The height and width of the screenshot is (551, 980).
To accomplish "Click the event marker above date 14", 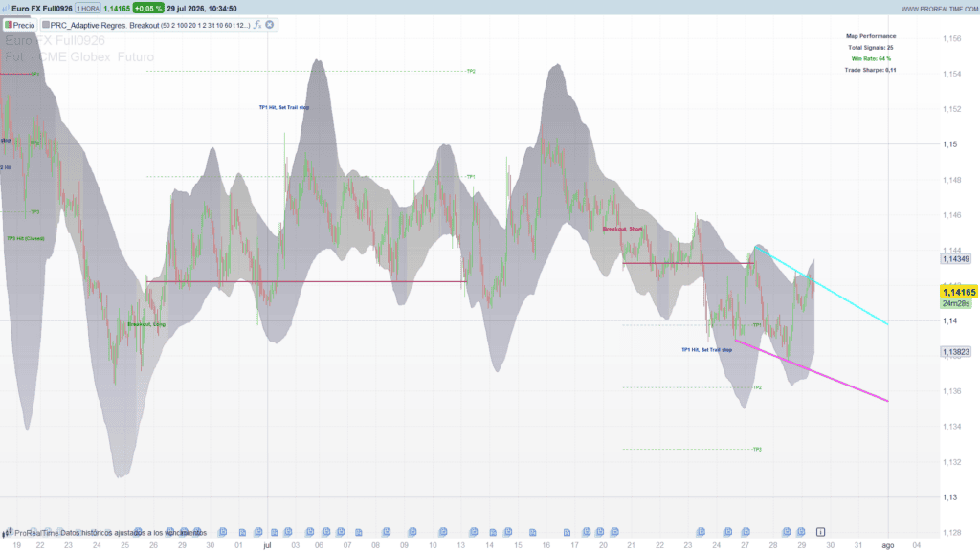I will (493, 532).
